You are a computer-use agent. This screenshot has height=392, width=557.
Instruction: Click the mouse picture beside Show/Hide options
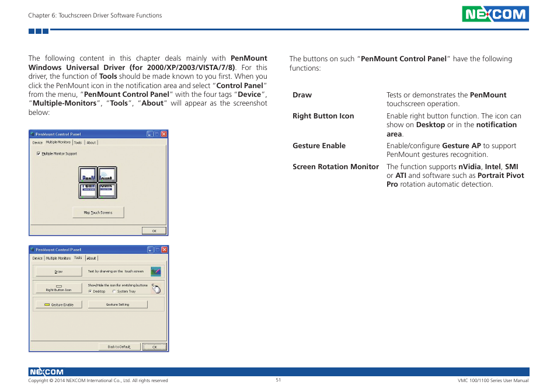coord(156,289)
